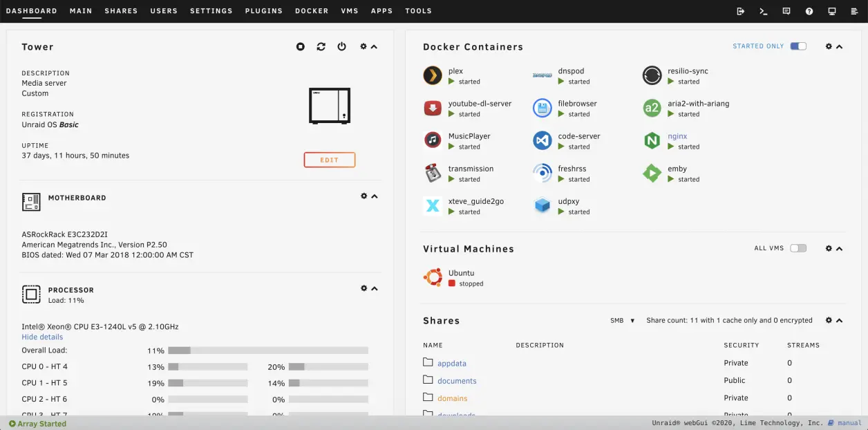Collapse the Processor section chevron
The image size is (868, 430).
pyautogui.click(x=375, y=288)
